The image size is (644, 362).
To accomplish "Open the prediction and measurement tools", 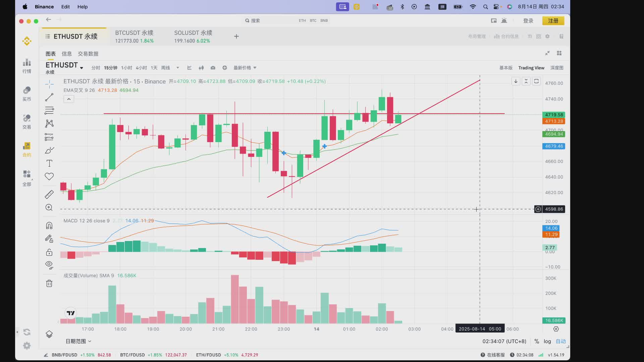I will [49, 137].
